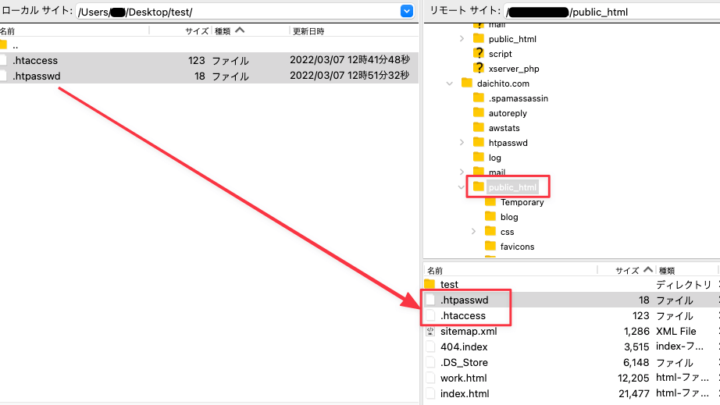The image size is (720, 405).
Task: Click the sitemap.xml file icon
Action: click(x=430, y=331)
